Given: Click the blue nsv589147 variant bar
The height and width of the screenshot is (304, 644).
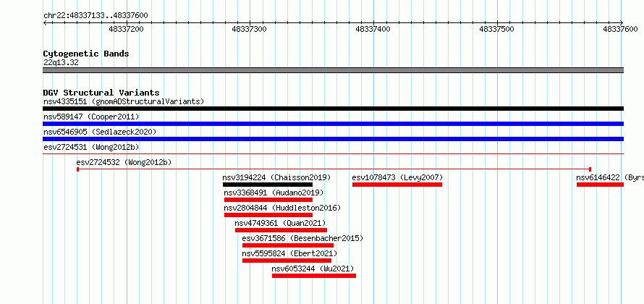Looking at the screenshot, I should (x=333, y=124).
